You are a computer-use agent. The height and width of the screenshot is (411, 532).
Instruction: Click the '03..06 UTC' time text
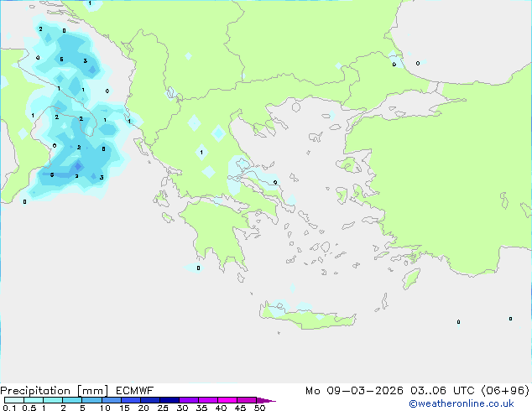click(442, 391)
